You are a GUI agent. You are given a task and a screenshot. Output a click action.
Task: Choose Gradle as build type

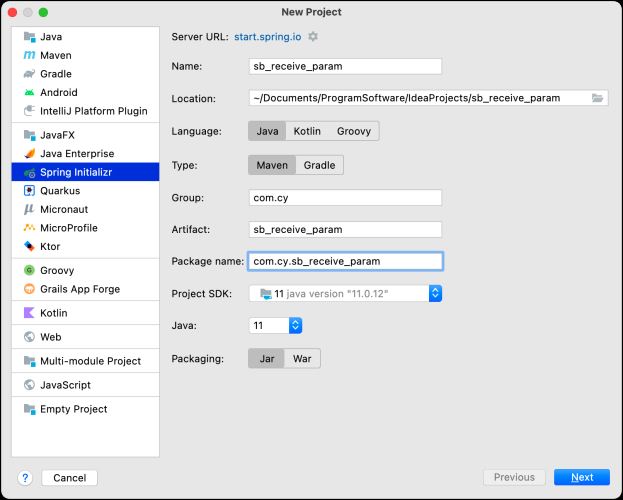tap(319, 165)
